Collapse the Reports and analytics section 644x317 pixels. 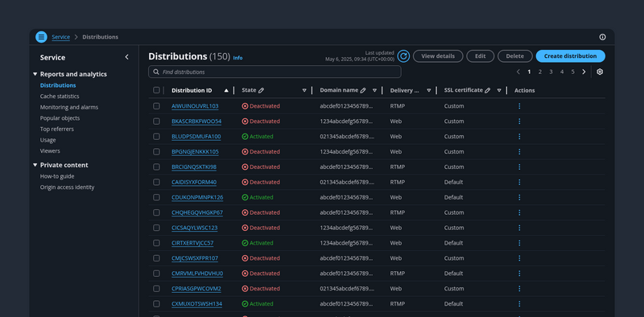click(35, 74)
